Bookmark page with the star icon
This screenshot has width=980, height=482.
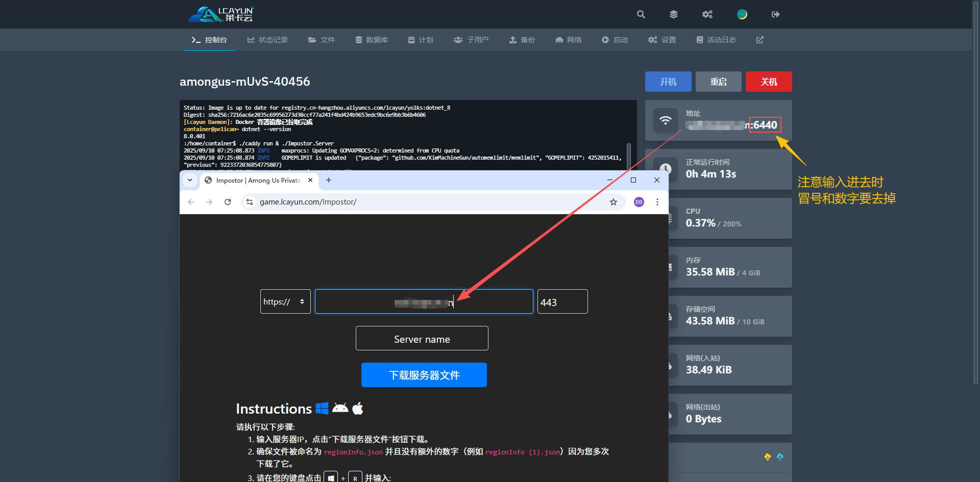[x=614, y=202]
